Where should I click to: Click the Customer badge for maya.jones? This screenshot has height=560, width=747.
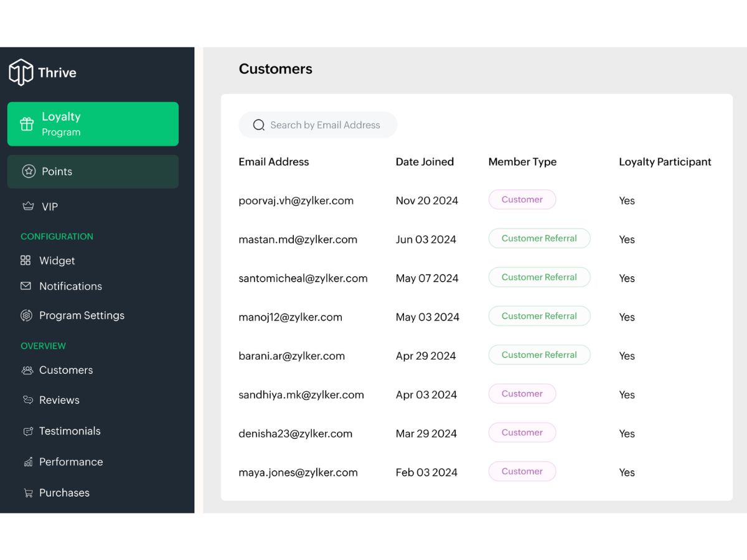[522, 471]
